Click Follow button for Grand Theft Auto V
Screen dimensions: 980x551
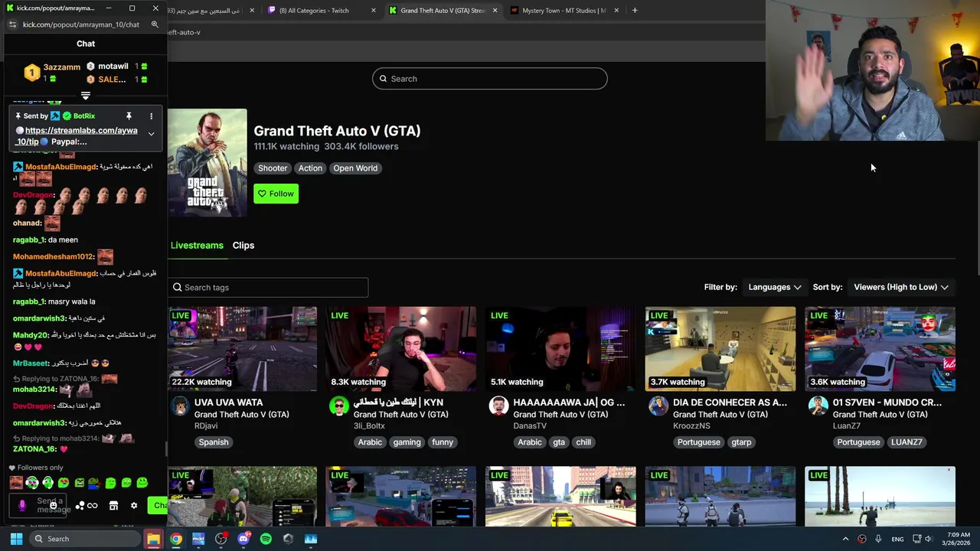coord(276,194)
